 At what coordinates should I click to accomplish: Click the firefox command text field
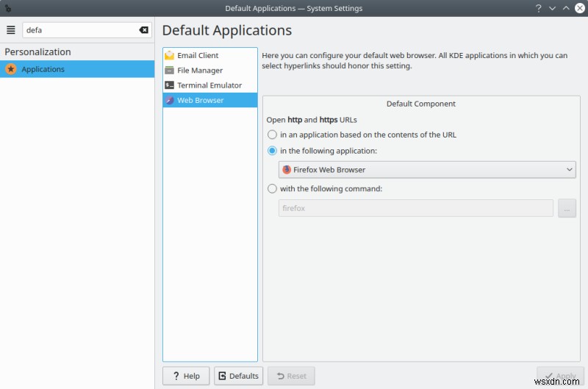pyautogui.click(x=416, y=208)
